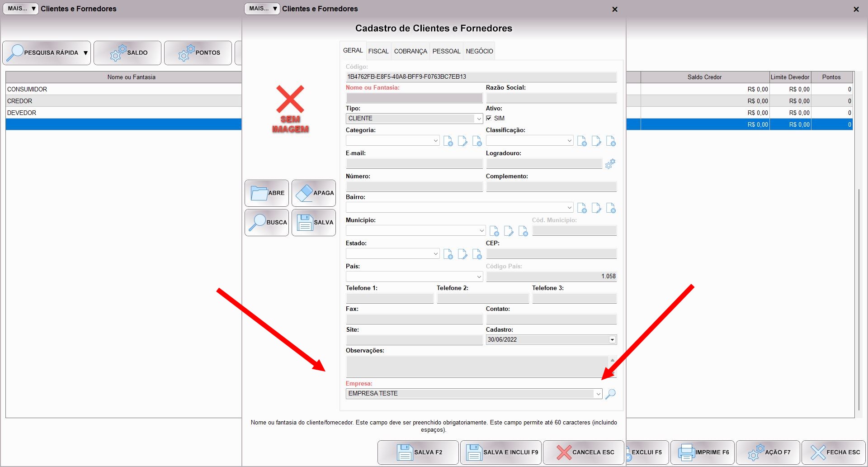Open the Tipo dropdown showing CLIENTE
Viewport: 868px width, 467px height.
478,119
